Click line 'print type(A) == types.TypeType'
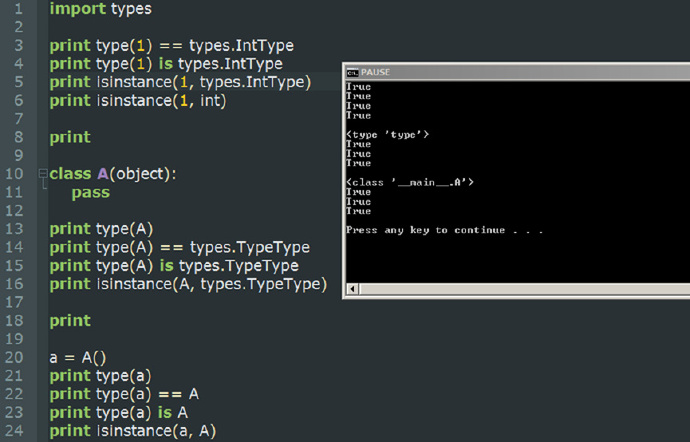The image size is (690, 442). pyautogui.click(x=180, y=247)
